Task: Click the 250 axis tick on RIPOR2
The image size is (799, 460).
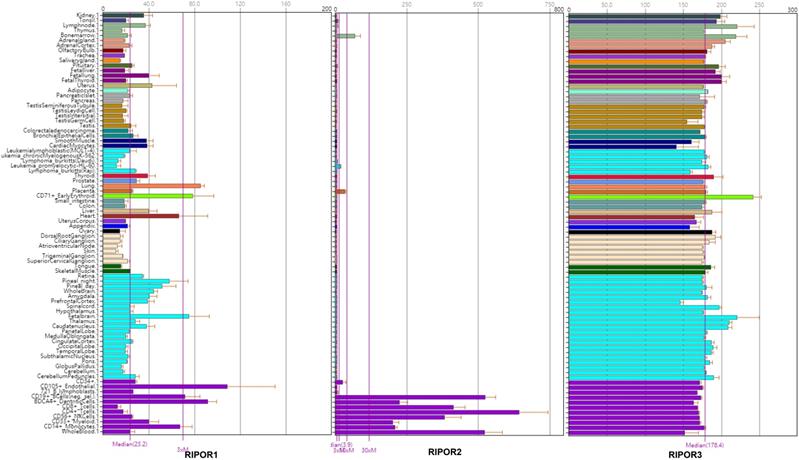Action: (406, 4)
